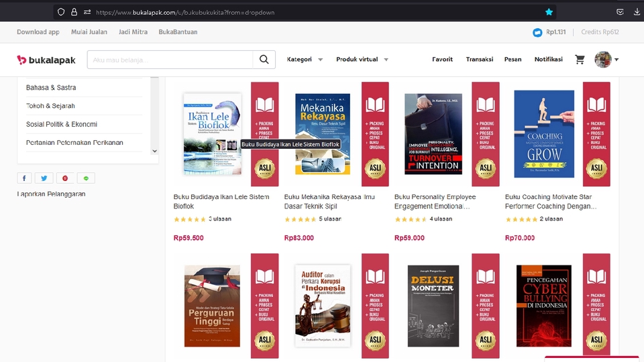
Task: Click the Rp1.131 balance
Action: [x=555, y=32]
